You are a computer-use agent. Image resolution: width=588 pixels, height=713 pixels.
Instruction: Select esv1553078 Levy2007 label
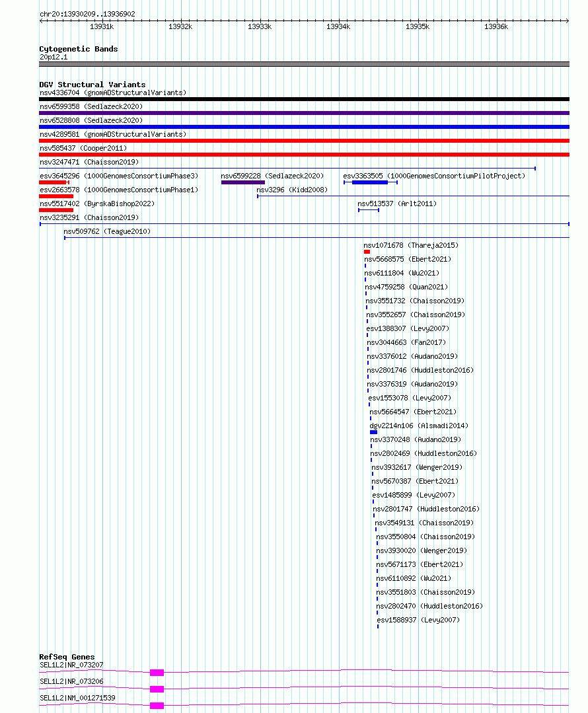point(410,398)
